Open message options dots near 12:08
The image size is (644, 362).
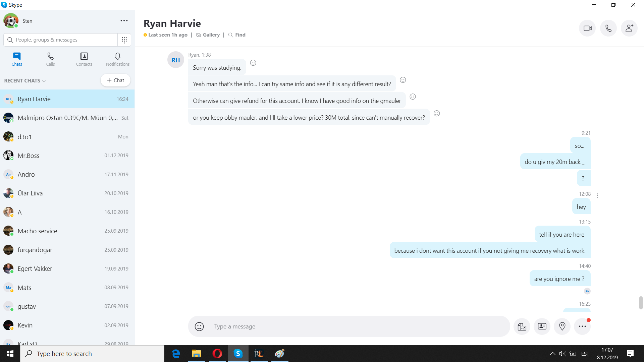pos(597,195)
